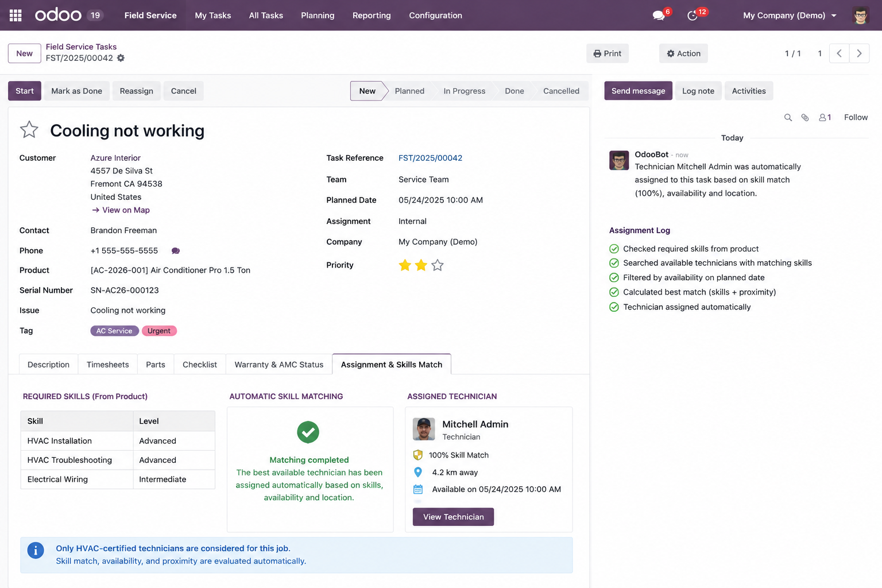Search chatter messages with magnifier icon
This screenshot has width=882, height=588.
coord(788,117)
